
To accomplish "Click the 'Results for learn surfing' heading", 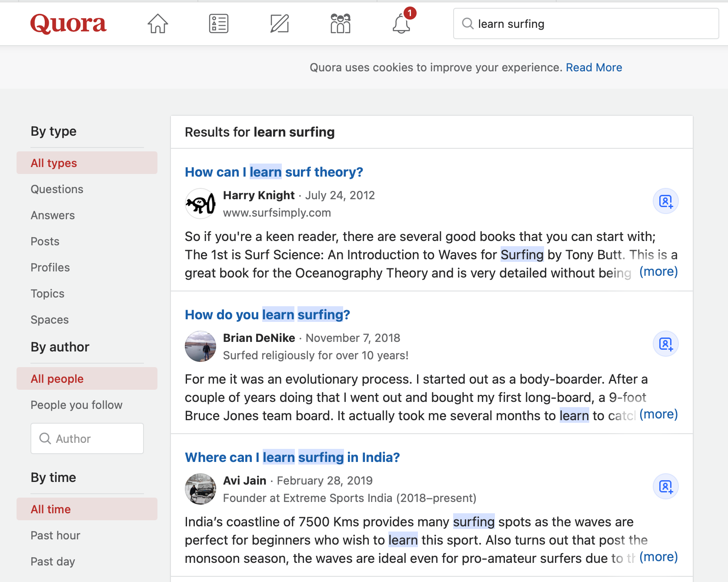I will (x=260, y=132).
